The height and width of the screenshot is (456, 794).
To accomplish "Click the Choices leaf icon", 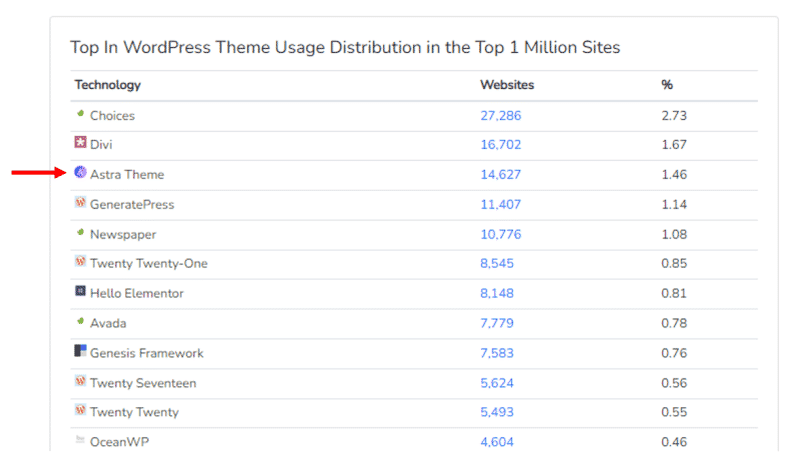I will point(80,113).
